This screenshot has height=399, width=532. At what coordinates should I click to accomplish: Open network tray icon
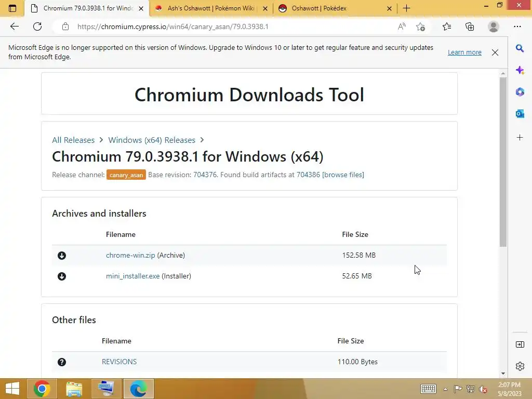pos(471,389)
